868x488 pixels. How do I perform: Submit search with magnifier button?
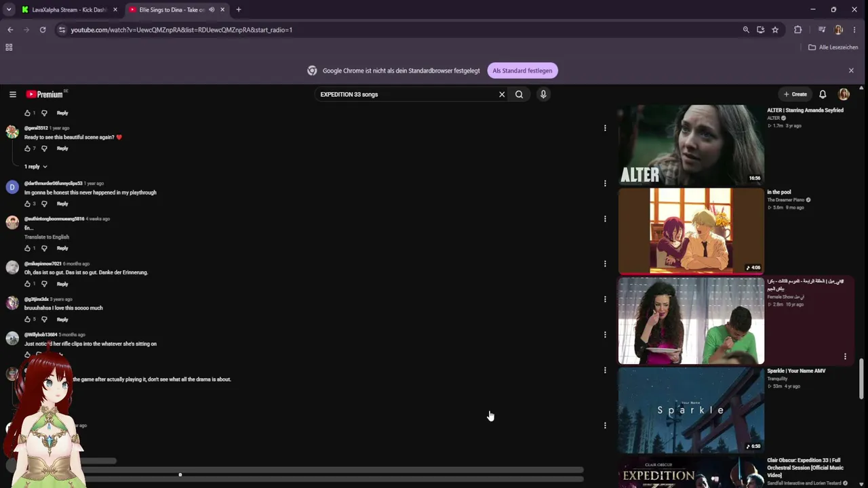(x=519, y=94)
